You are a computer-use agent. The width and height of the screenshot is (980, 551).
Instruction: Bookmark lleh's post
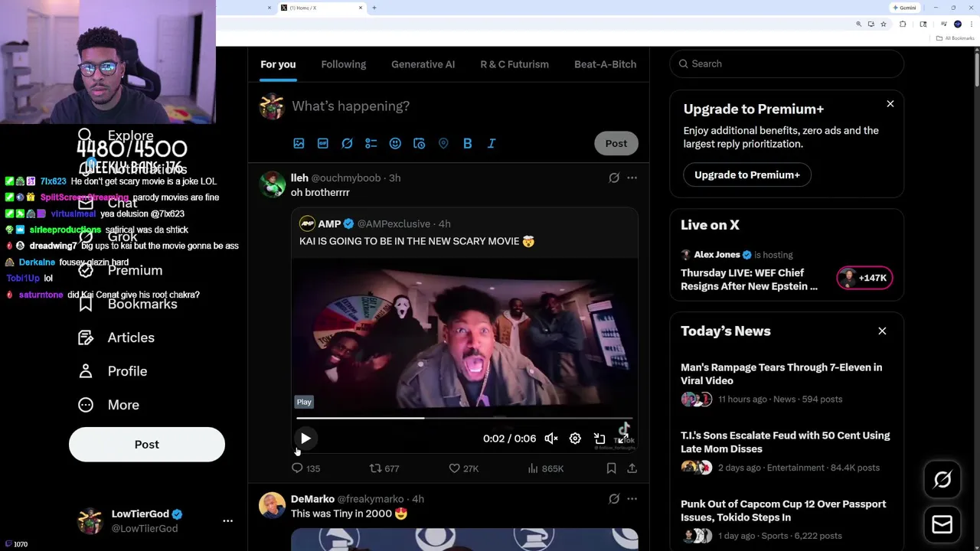611,468
